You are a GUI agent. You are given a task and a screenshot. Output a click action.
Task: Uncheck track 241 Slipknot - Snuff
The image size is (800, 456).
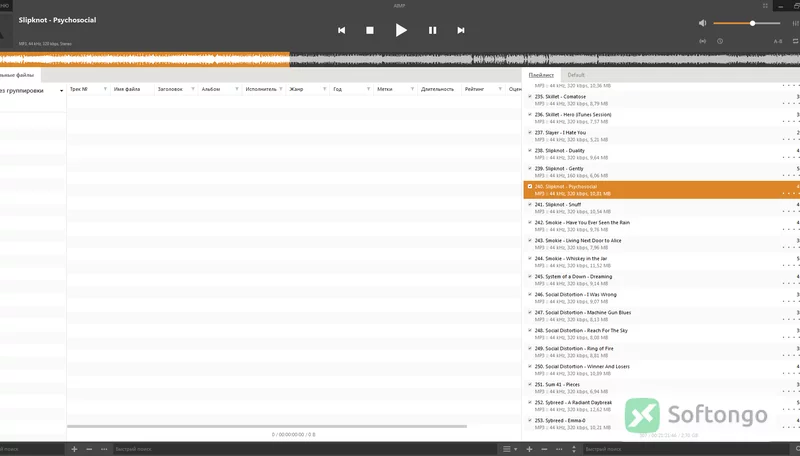tap(530, 205)
